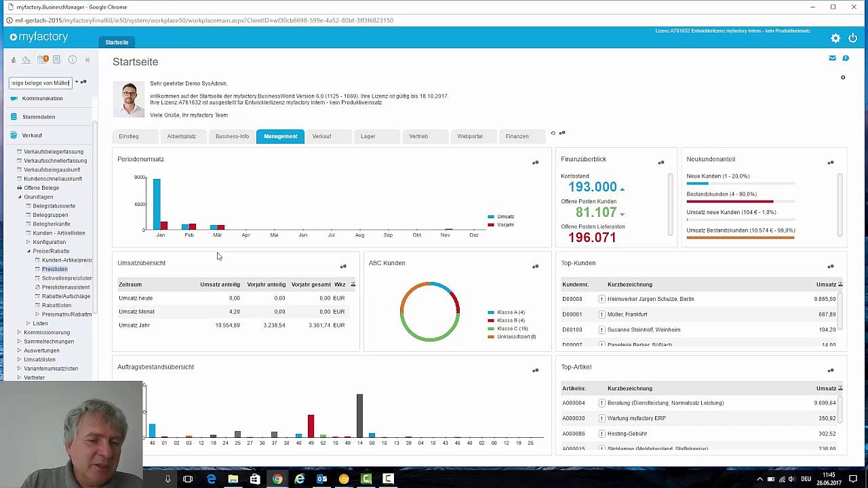Open Finanzüberblick widget options icon

click(660, 163)
